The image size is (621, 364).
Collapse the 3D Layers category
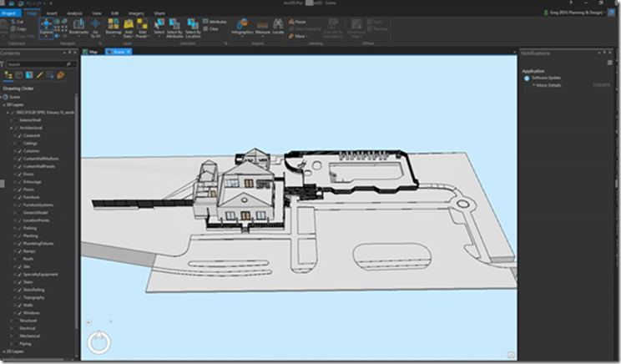coord(4,105)
